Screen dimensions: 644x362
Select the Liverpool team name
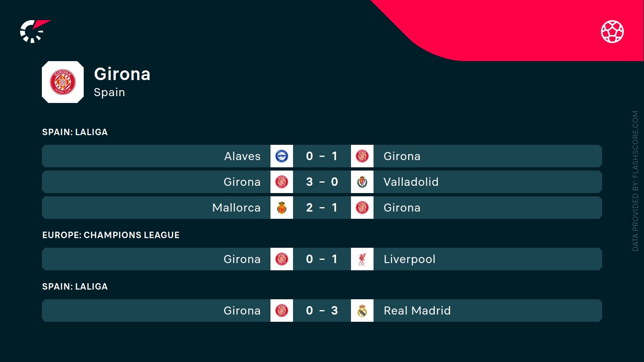pos(409,259)
